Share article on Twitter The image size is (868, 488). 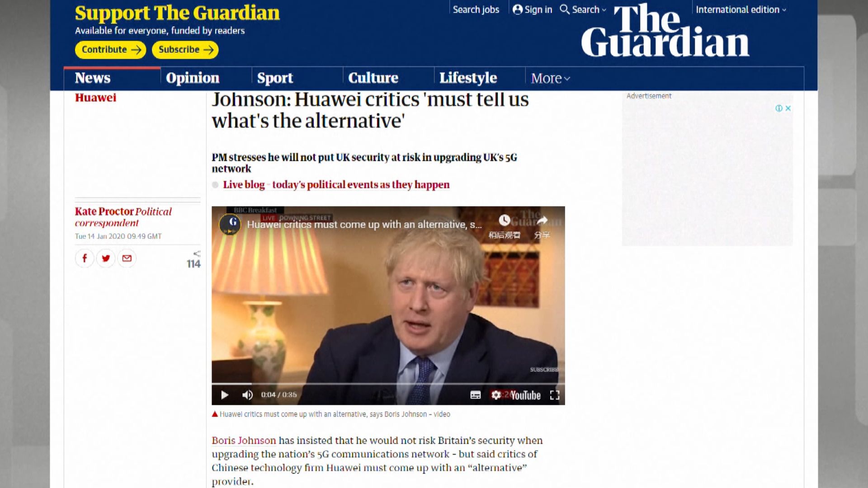(x=106, y=258)
